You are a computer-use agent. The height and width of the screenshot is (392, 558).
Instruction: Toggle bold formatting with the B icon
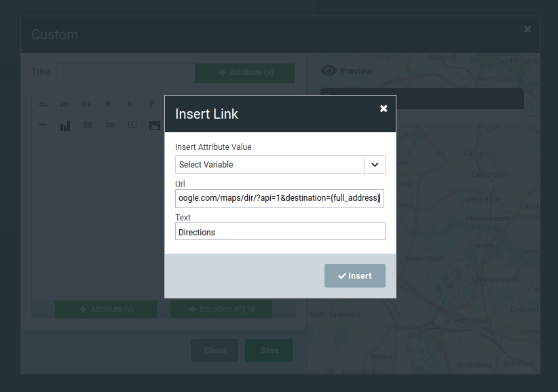[x=129, y=104]
